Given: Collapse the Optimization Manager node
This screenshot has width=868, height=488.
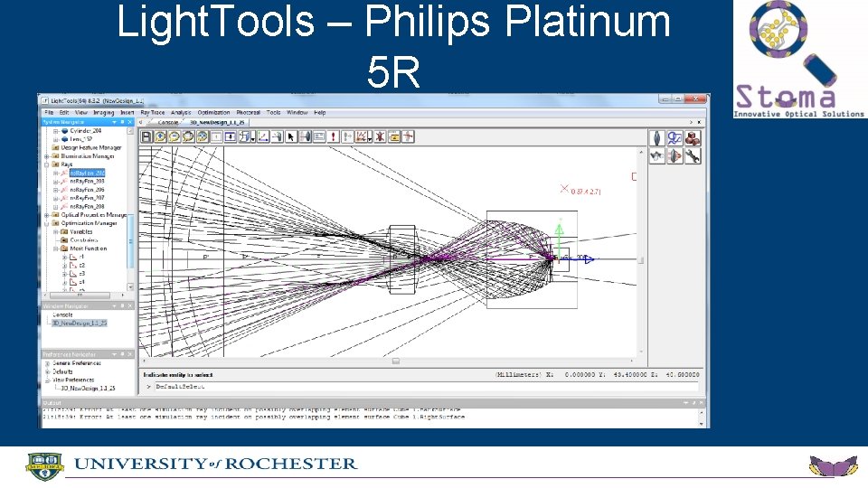Looking at the screenshot, I should click(x=47, y=223).
